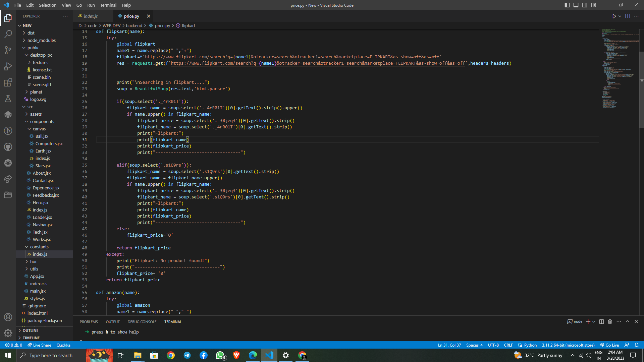Open Hero.jsx in the explorer
The width and height of the screenshot is (644, 362).
41,202
